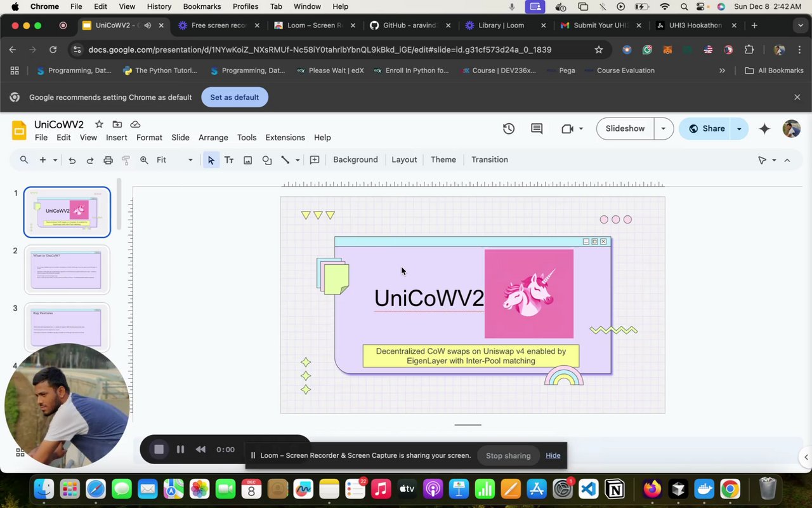Click the Insert image icon
The width and height of the screenshot is (812, 508).
coord(248,160)
